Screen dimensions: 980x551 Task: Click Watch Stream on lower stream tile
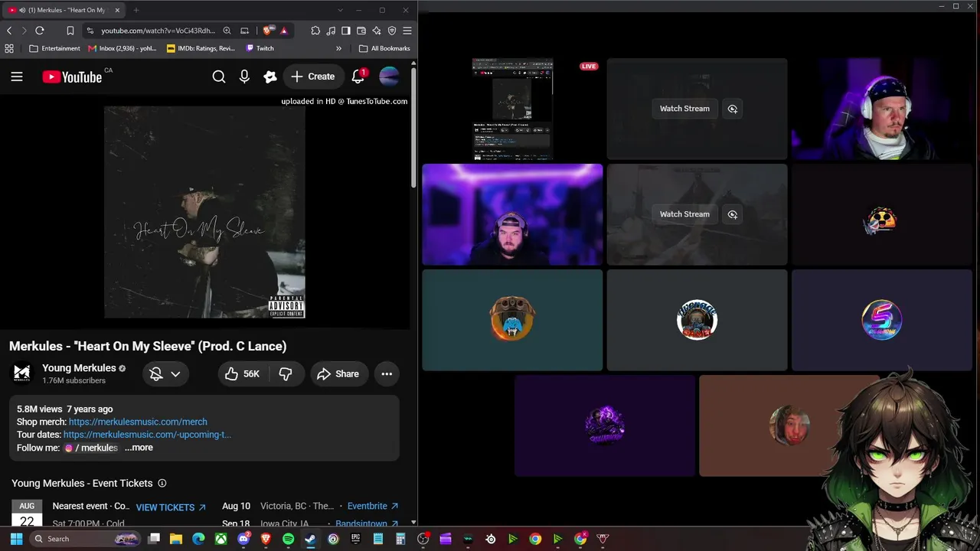pyautogui.click(x=684, y=214)
